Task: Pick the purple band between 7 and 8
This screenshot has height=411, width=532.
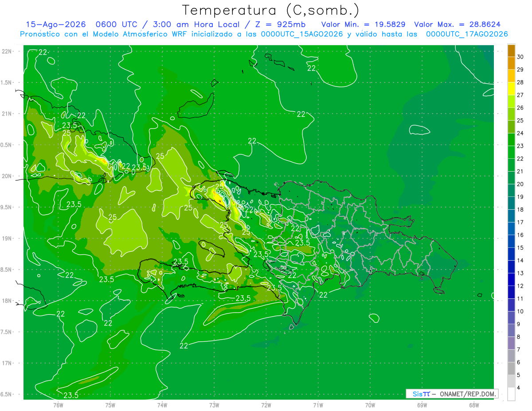Action: click(511, 343)
